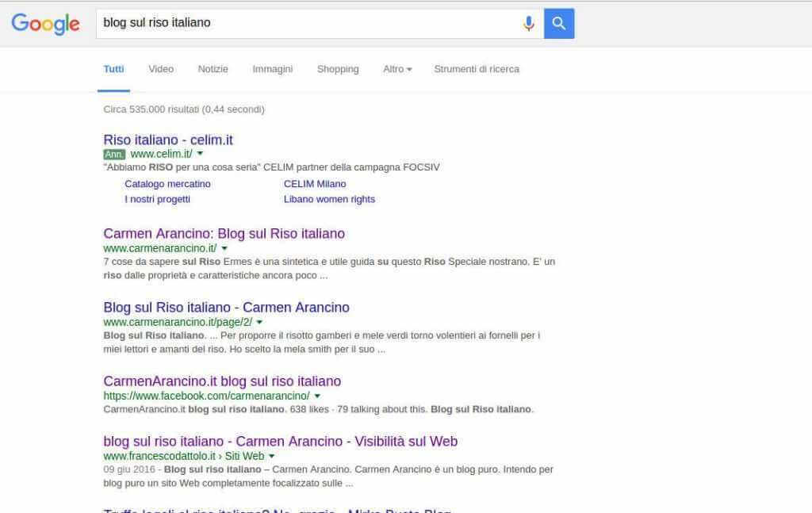
Task: Expand arrow next to carmenarancino.it/page/2/
Action: coord(259,322)
